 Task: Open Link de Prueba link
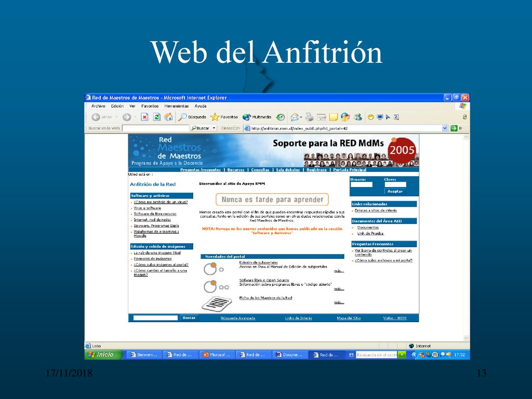(x=370, y=233)
